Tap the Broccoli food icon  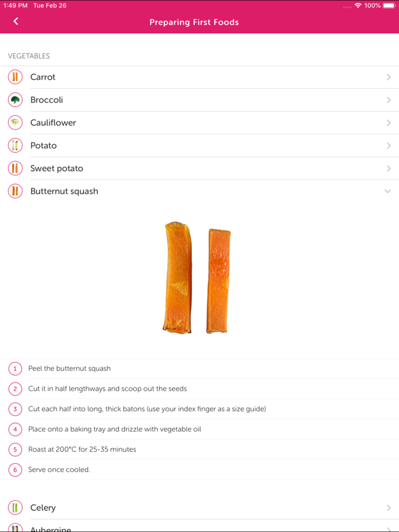tap(16, 100)
